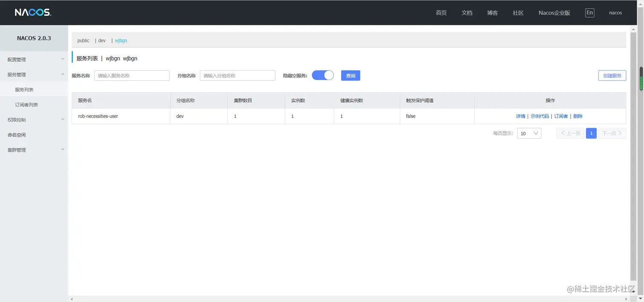The height and width of the screenshot is (302, 644).
Task: Open the Nacos企业版 link
Action: (x=554, y=13)
